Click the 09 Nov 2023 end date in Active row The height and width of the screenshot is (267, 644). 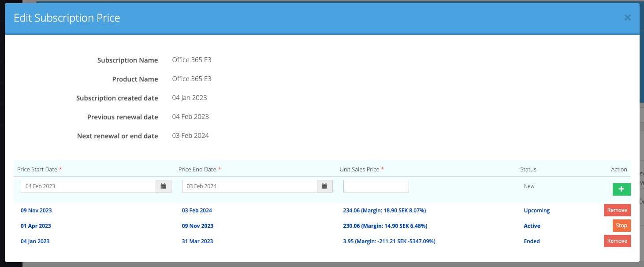point(197,226)
